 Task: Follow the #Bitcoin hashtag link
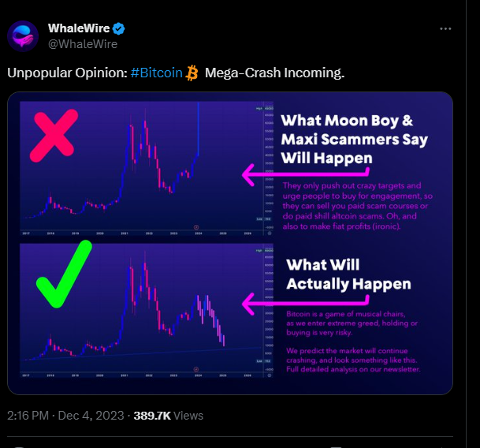(156, 73)
